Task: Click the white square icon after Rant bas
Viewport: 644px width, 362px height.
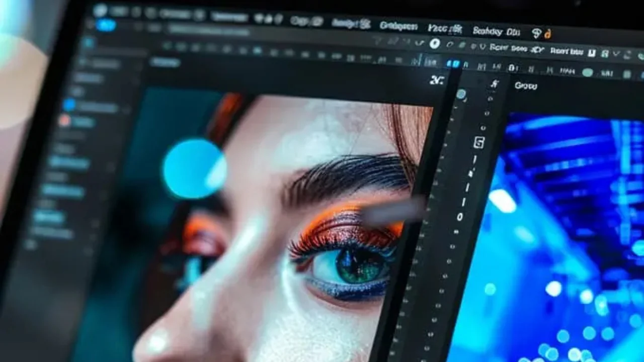Action: 592,53
